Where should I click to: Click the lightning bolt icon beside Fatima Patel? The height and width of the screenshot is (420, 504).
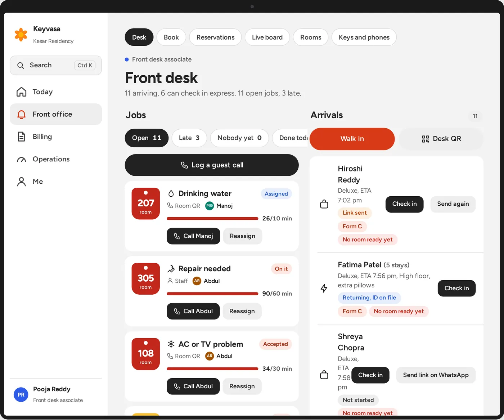324,288
